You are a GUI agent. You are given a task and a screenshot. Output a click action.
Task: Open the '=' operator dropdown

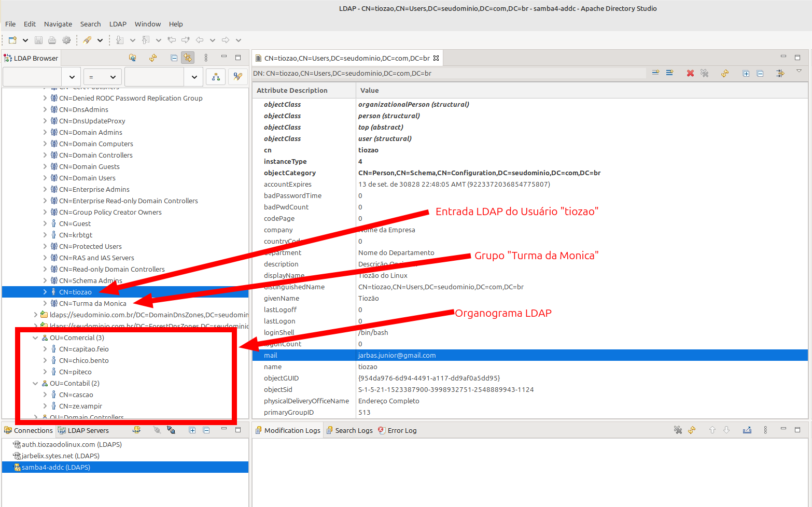coord(103,77)
